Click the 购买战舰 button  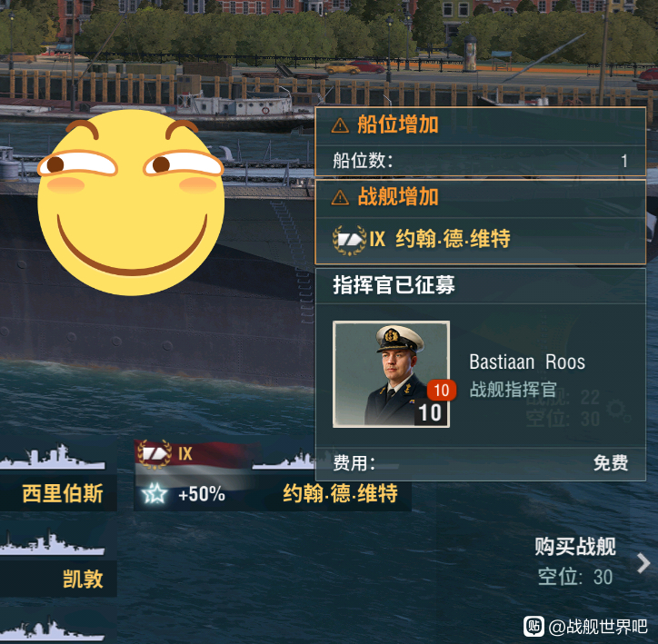click(x=575, y=562)
